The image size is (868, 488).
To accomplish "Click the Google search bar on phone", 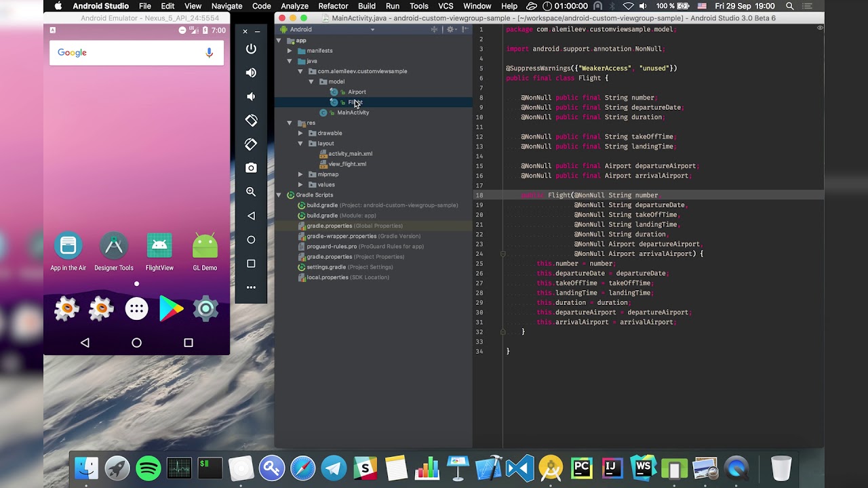I will click(136, 52).
